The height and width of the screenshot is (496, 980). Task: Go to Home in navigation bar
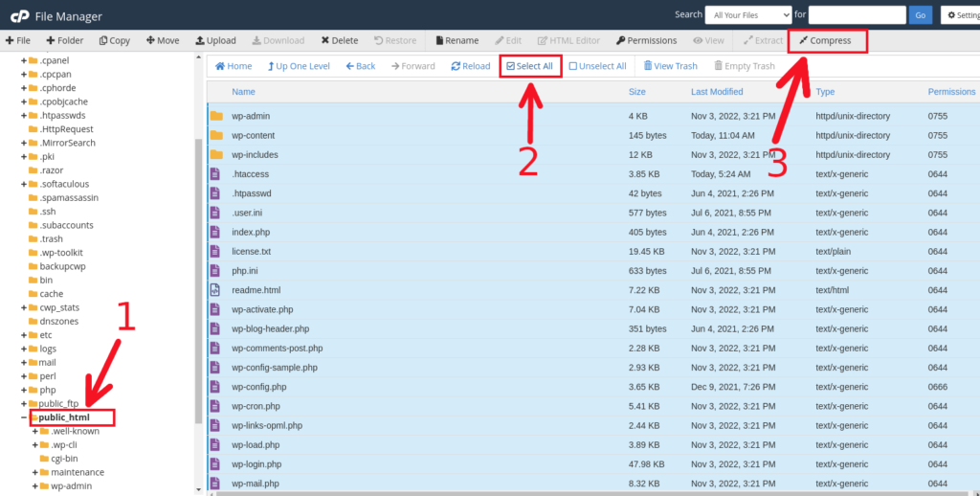[234, 66]
